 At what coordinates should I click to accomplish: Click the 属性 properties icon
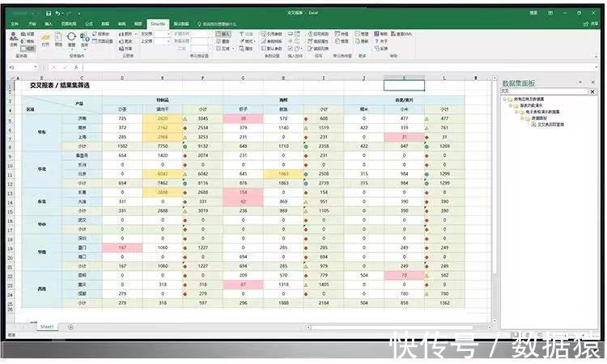241,49
